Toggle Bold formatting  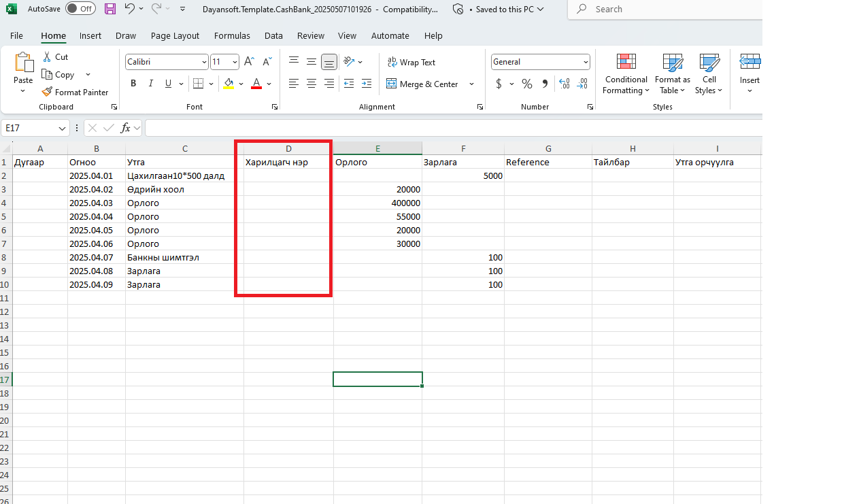tap(133, 84)
